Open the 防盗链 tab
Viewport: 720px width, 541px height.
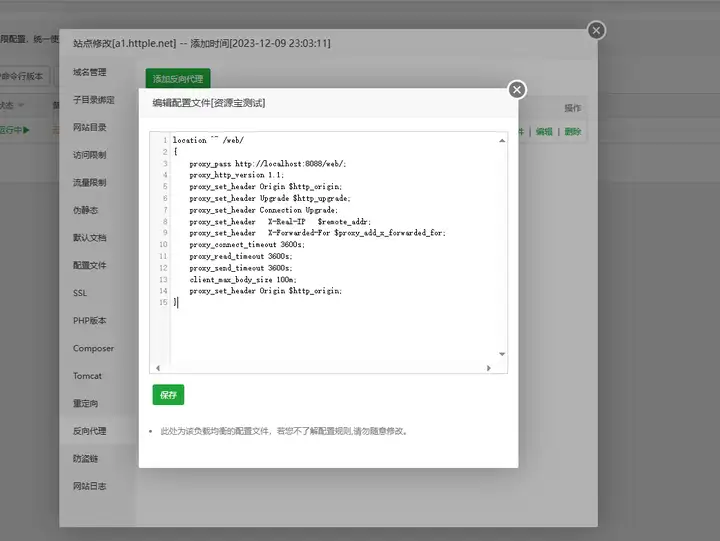tap(85, 458)
